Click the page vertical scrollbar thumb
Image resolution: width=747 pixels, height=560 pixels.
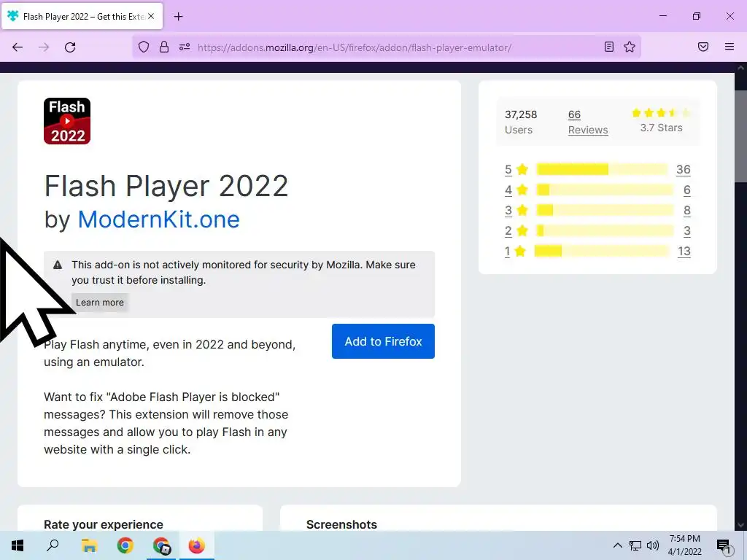pyautogui.click(x=740, y=136)
